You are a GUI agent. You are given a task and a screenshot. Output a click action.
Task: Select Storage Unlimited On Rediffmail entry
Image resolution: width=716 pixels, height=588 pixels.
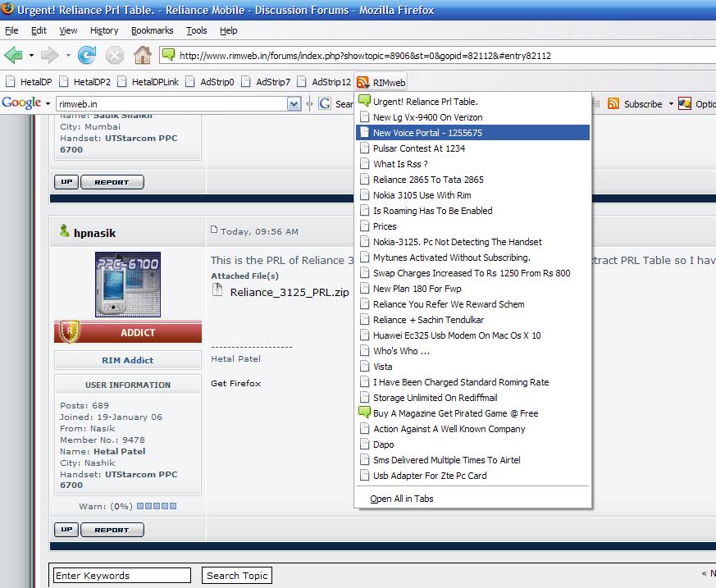(472, 398)
